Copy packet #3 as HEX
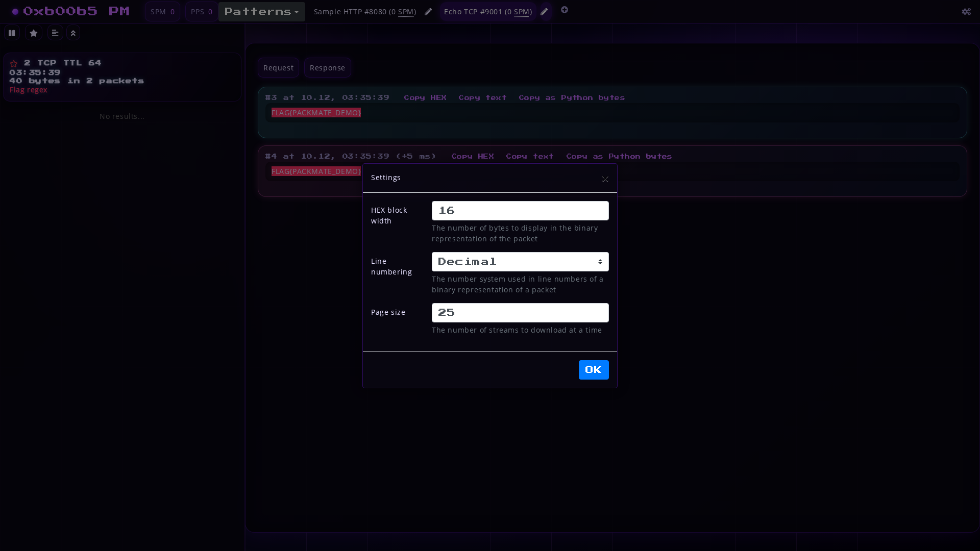 pyautogui.click(x=425, y=97)
